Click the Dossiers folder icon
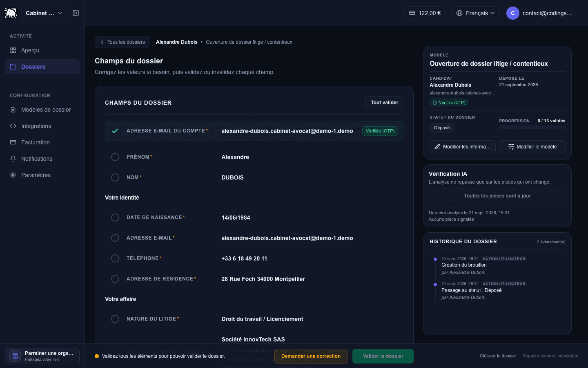588x368 pixels. (x=13, y=67)
